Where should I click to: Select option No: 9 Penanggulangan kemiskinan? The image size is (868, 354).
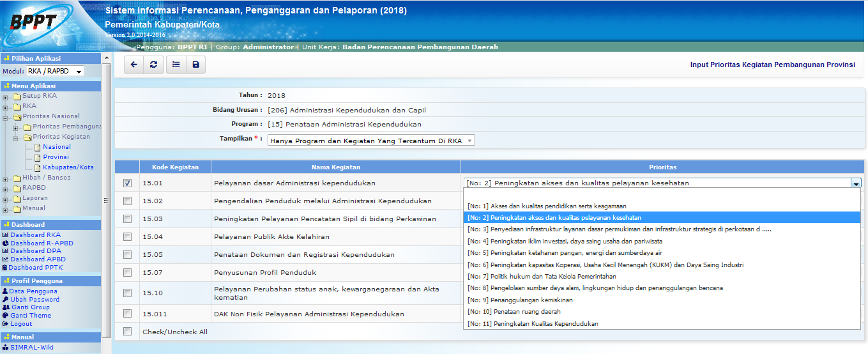coord(520,300)
